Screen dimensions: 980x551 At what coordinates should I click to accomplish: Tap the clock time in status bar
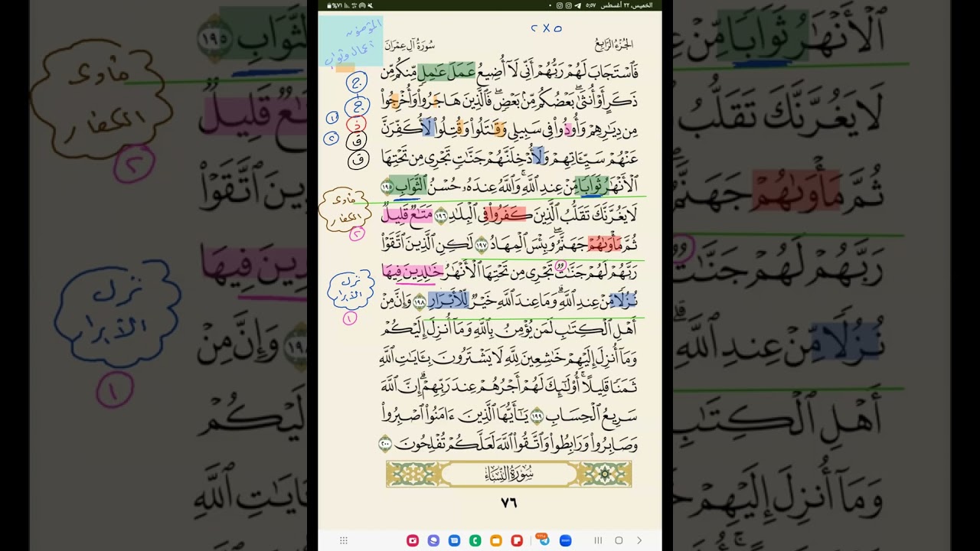click(591, 5)
